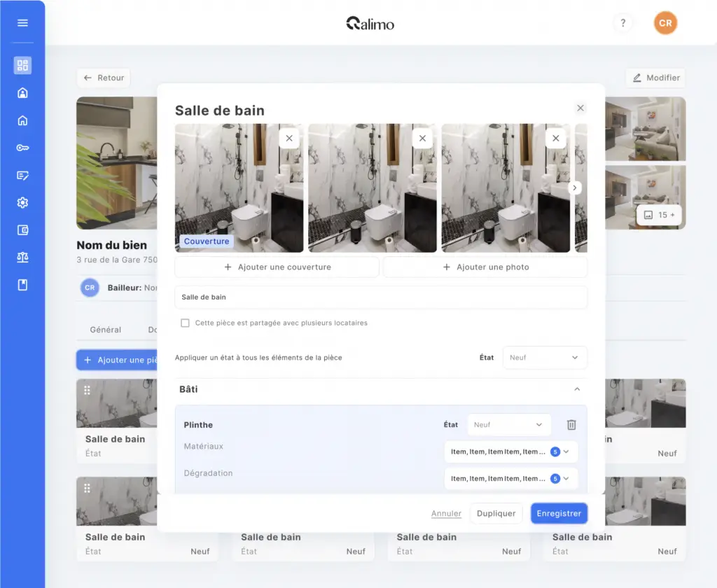The image size is (717, 588).
Task: Open the settings gear icon in sidebar
Action: click(22, 202)
